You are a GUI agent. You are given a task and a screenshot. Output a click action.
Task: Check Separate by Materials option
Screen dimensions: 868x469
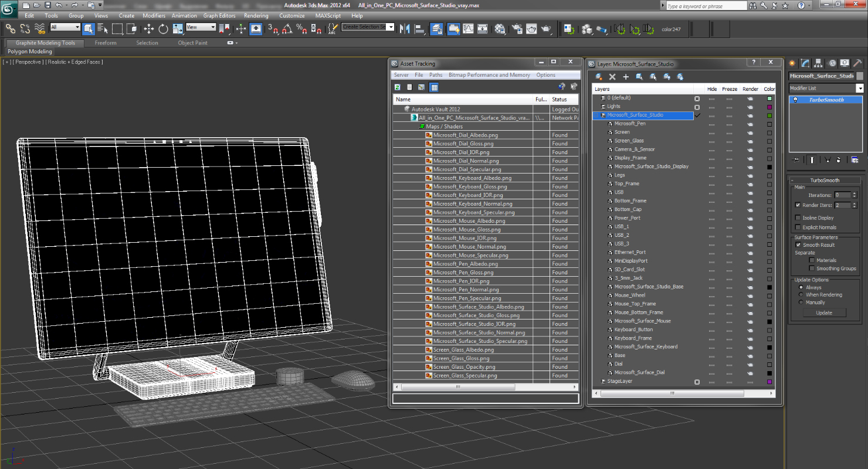point(812,260)
